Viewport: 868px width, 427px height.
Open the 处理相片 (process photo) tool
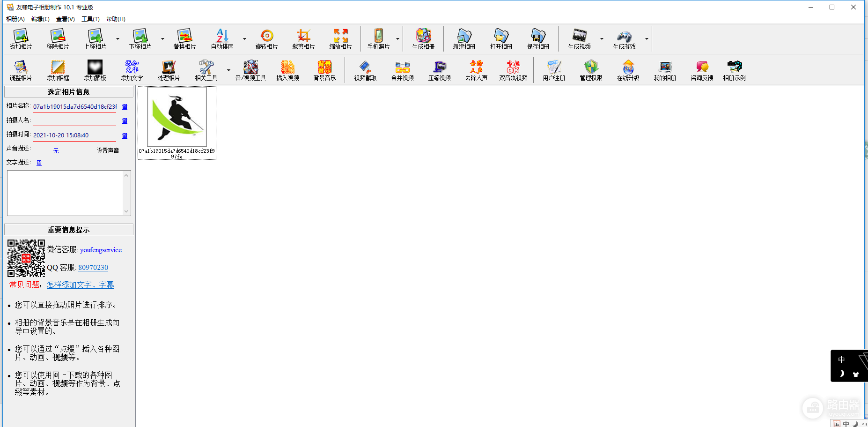pos(169,70)
